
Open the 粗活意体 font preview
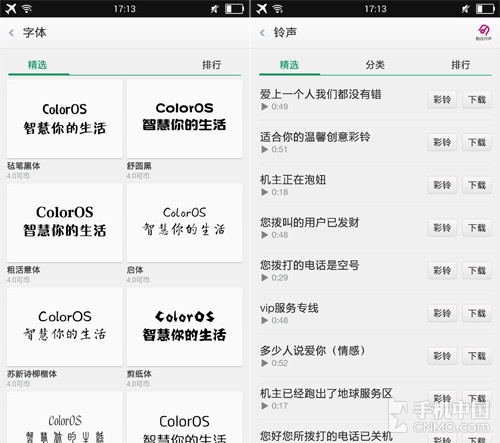65,223
